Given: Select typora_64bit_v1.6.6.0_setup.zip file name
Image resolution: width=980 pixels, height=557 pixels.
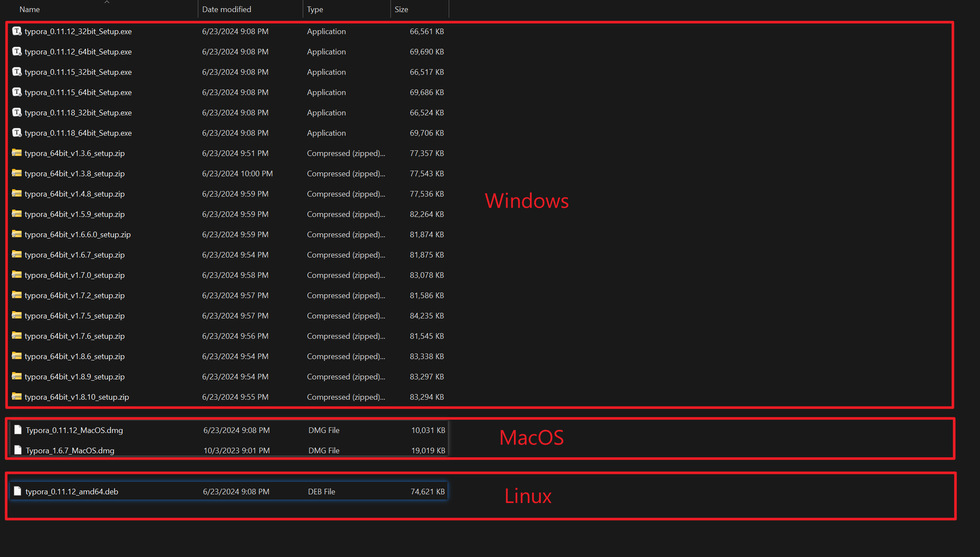Looking at the screenshot, I should tap(77, 235).
